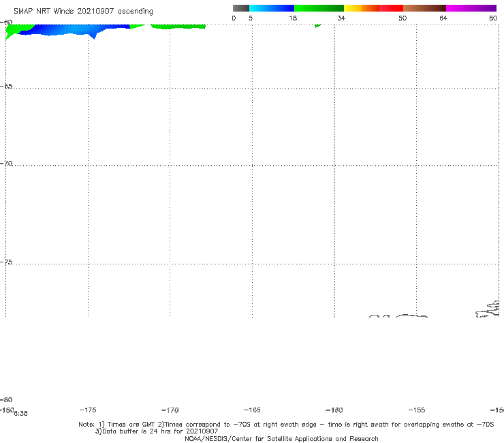504x443 pixels.
Task: Click the note line starting 'Note: 1) Times are GMT'
Action: click(x=286, y=425)
